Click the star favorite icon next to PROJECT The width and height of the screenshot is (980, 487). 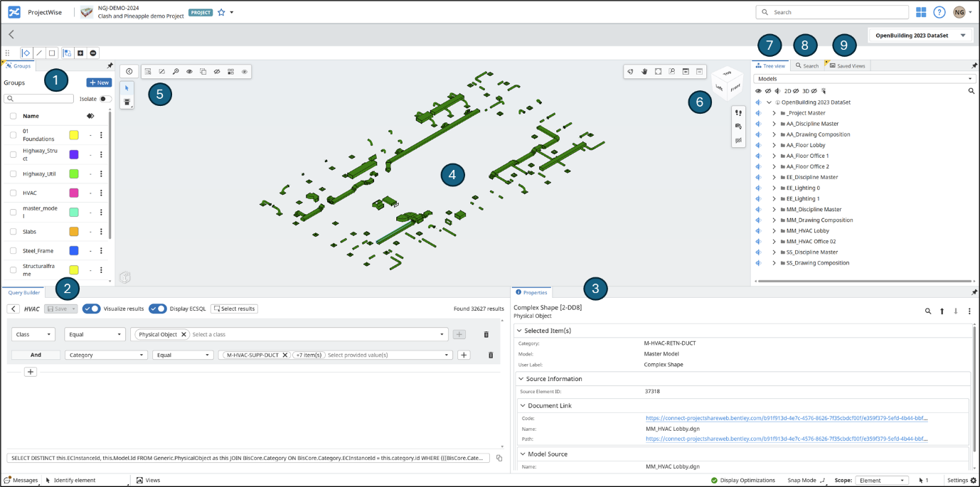tap(221, 12)
